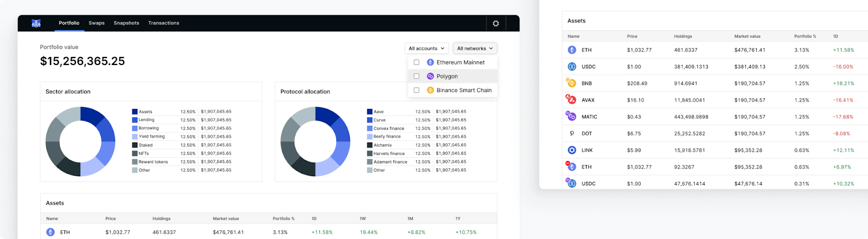Select the Ethereum Mainnet option label
This screenshot has width=868, height=239.
click(x=461, y=62)
